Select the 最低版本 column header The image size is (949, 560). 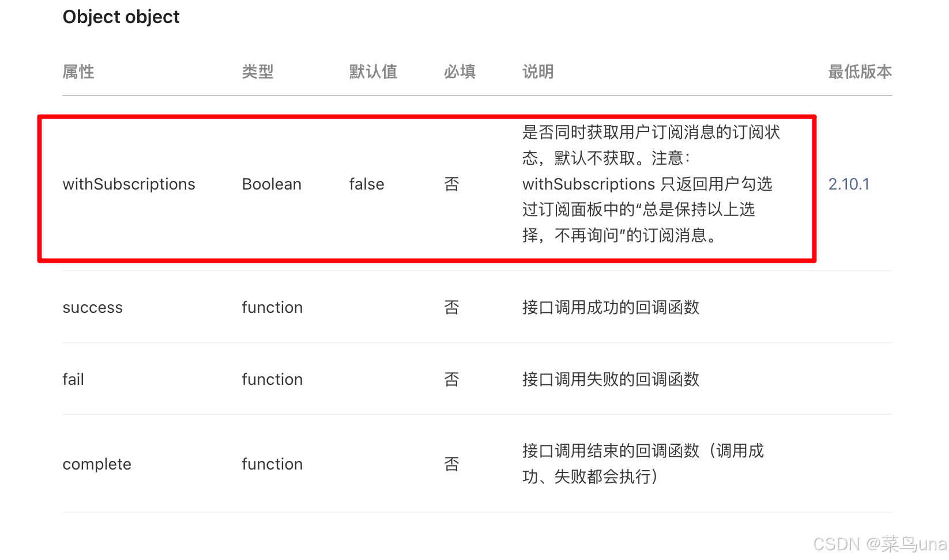pos(860,71)
